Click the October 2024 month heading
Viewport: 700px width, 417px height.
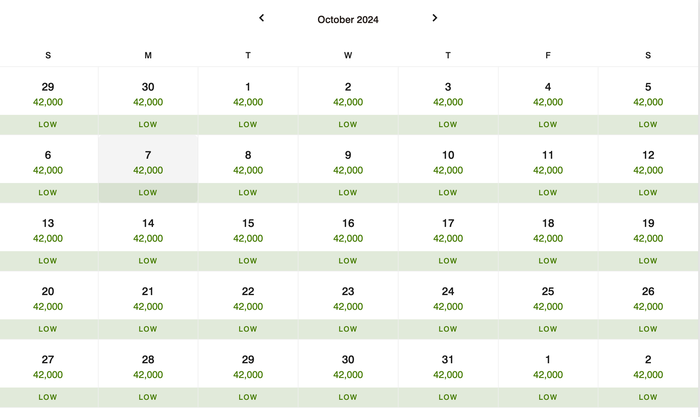point(348,20)
